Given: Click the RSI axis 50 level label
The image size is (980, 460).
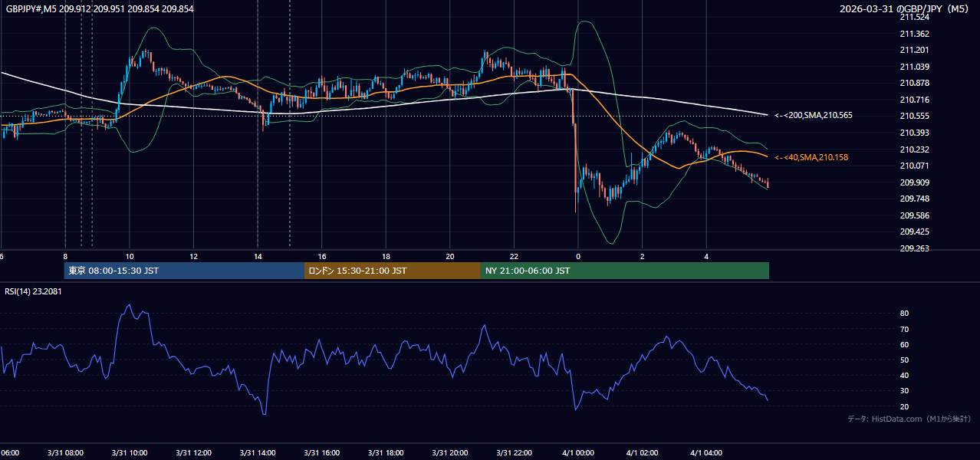Looking at the screenshot, I should tap(904, 360).
